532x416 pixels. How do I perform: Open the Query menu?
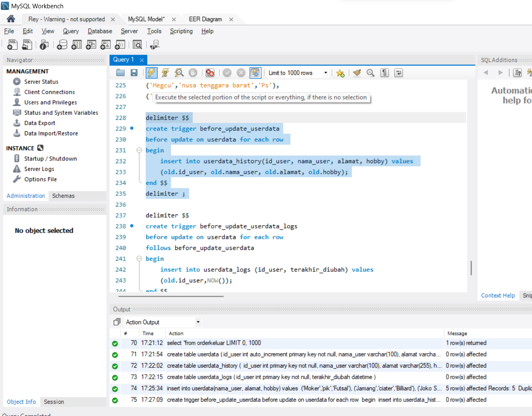click(71, 31)
